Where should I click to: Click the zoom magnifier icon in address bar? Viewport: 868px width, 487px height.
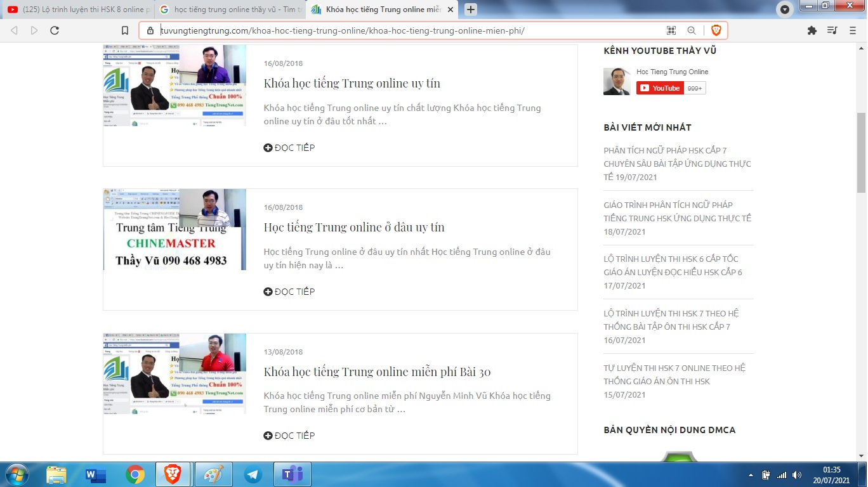click(692, 30)
